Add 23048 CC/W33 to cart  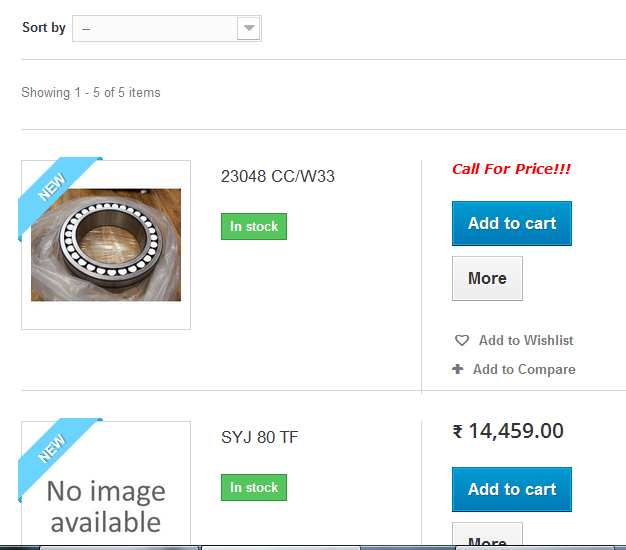tap(512, 224)
